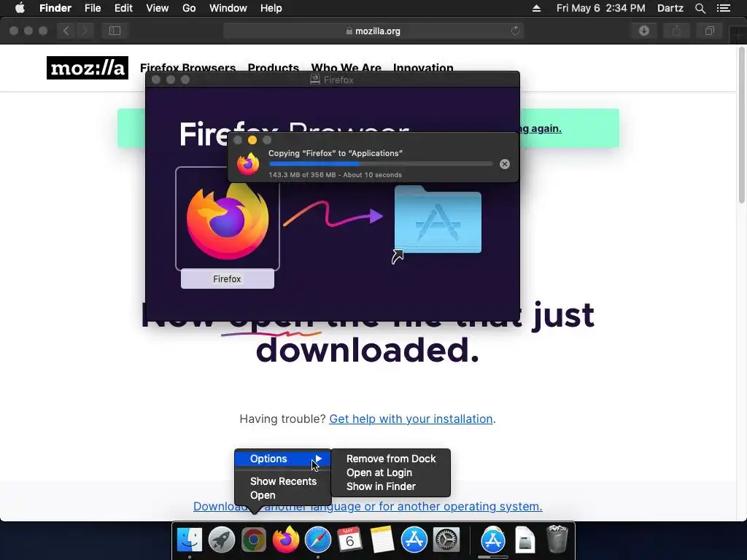The height and width of the screenshot is (560, 747).
Task: Open the App Store in Dock
Action: click(x=414, y=540)
